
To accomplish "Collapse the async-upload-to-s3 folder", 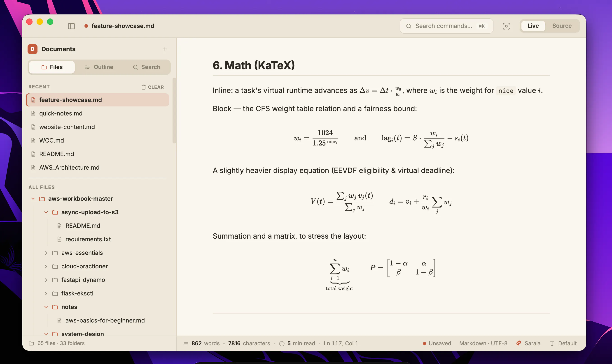I will [x=46, y=212].
